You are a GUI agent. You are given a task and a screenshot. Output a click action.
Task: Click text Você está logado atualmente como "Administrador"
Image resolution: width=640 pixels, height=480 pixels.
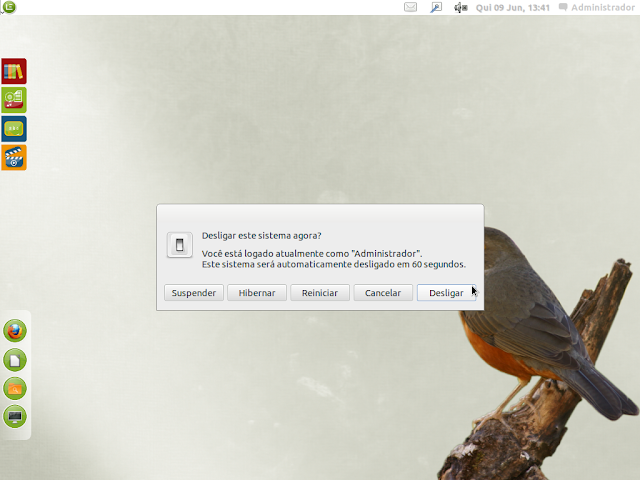tap(312, 253)
